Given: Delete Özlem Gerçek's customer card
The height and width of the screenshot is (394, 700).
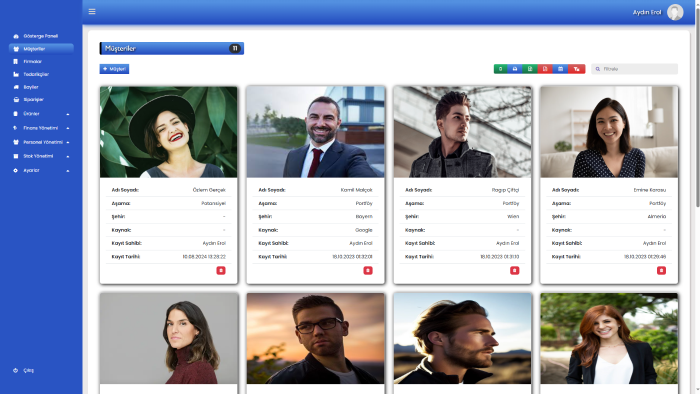Looking at the screenshot, I should (221, 270).
